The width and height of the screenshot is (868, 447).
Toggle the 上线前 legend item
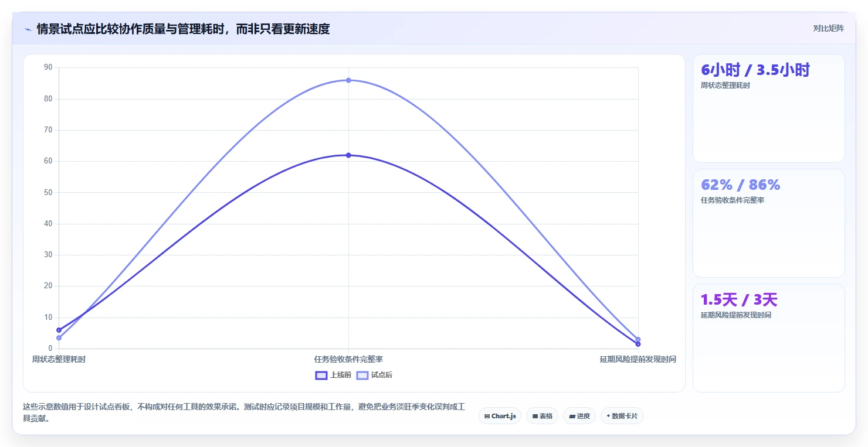point(333,375)
